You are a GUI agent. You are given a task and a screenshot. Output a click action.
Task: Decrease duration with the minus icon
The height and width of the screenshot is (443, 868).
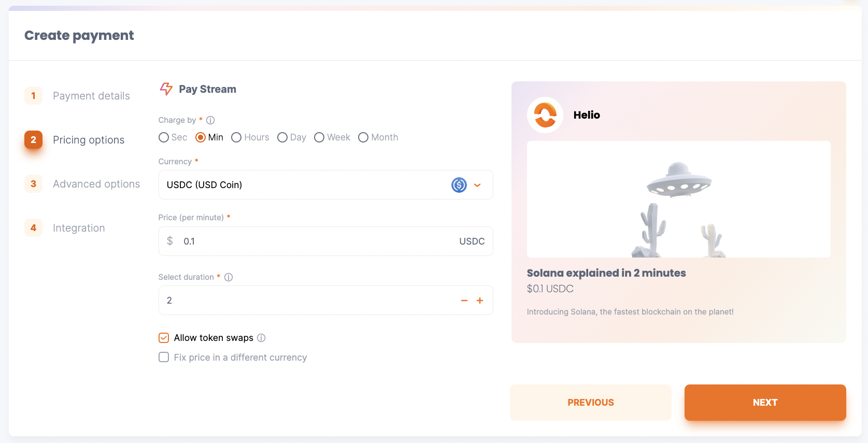tap(464, 301)
